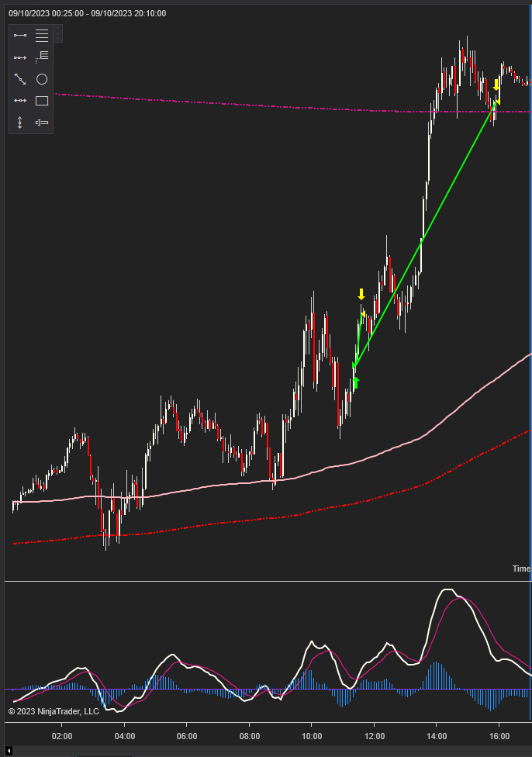Click the 16:00 time axis label
The height and width of the screenshot is (757, 532).
[x=499, y=736]
